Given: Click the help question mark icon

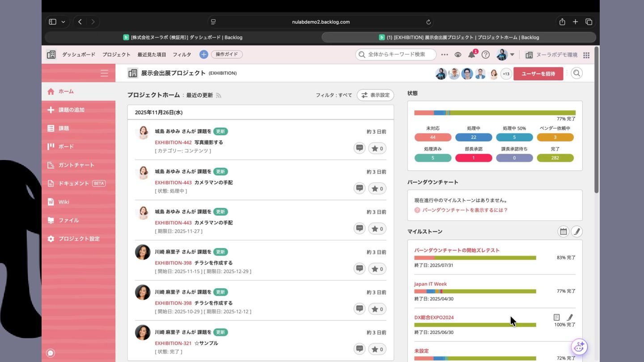Looking at the screenshot, I should [x=486, y=55].
